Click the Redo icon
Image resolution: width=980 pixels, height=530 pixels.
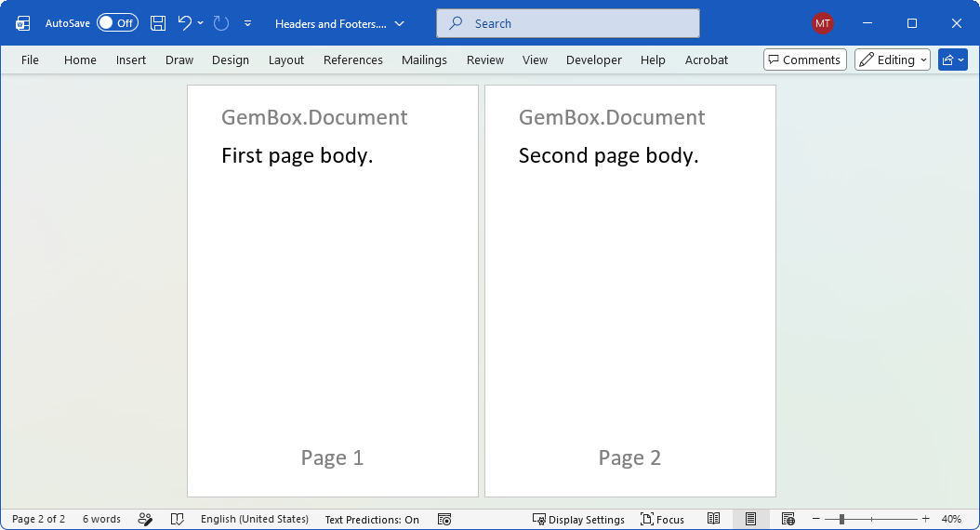click(221, 23)
